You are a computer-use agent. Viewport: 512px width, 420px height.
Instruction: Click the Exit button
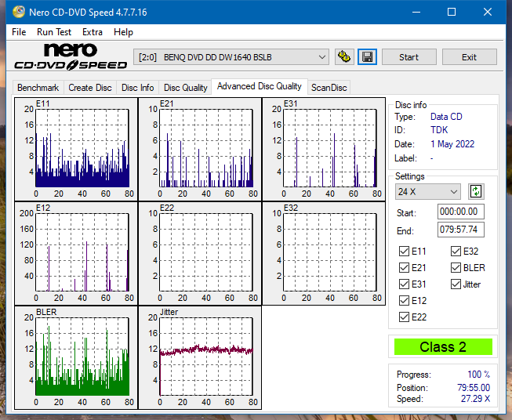click(469, 57)
